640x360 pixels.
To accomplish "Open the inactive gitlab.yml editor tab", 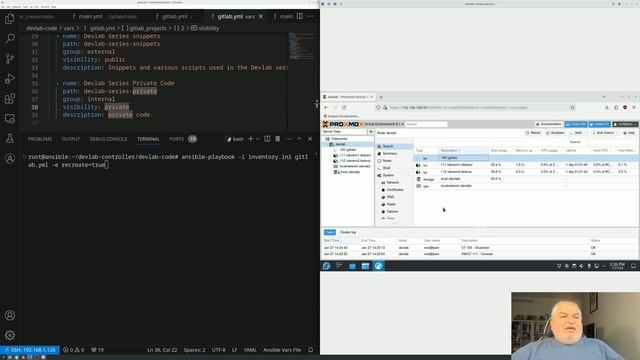I will [175, 17].
